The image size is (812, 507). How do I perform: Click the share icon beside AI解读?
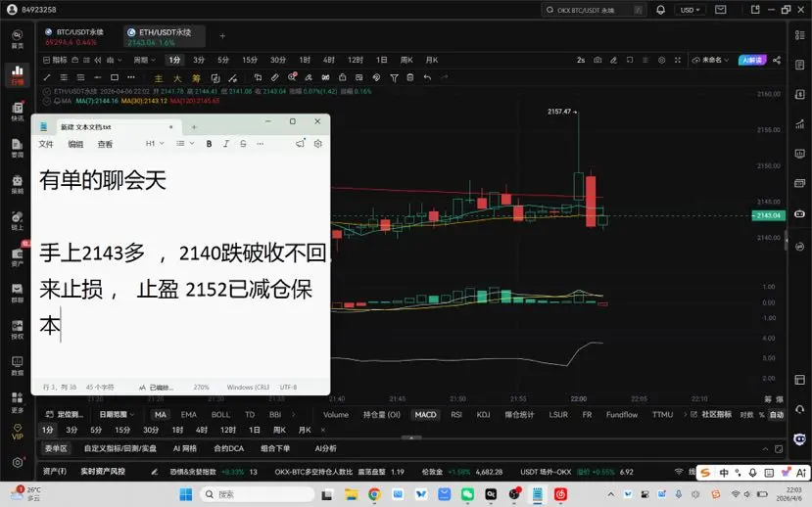coord(777,60)
